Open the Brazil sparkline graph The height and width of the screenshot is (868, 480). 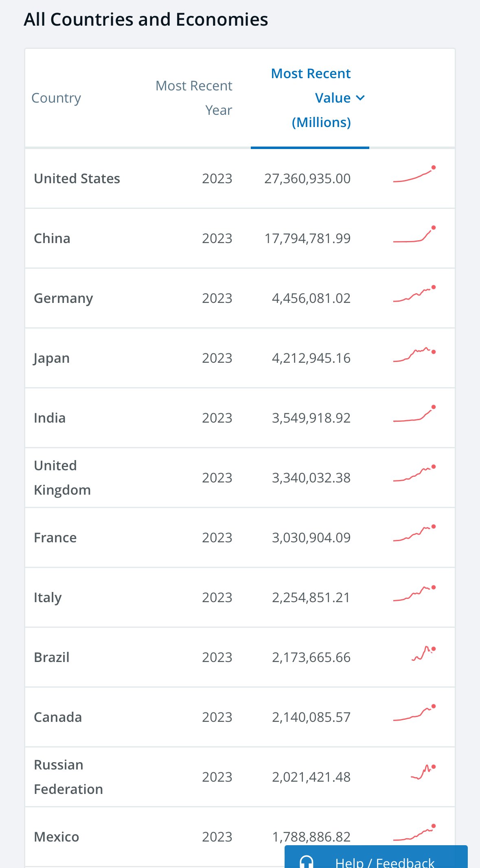(423, 653)
